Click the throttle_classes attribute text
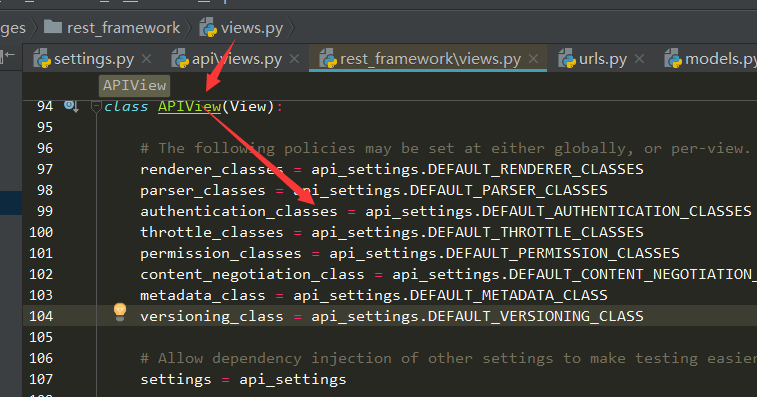 pos(212,232)
